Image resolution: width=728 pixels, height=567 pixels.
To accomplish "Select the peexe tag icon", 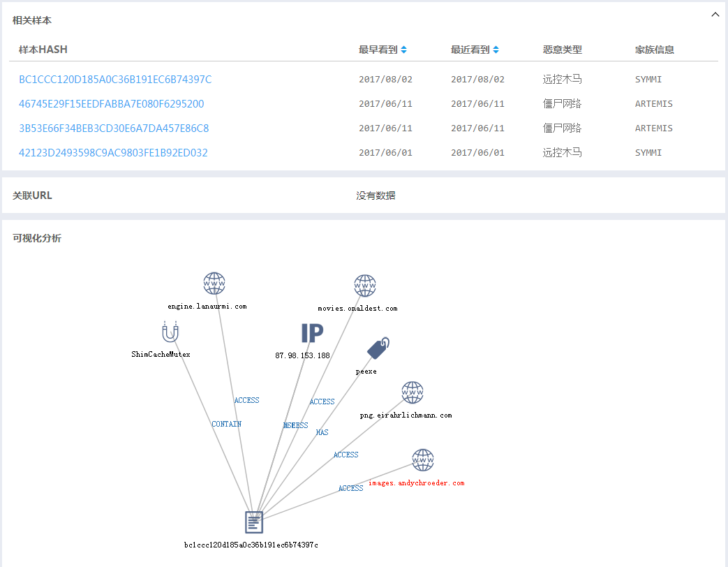I will click(378, 348).
